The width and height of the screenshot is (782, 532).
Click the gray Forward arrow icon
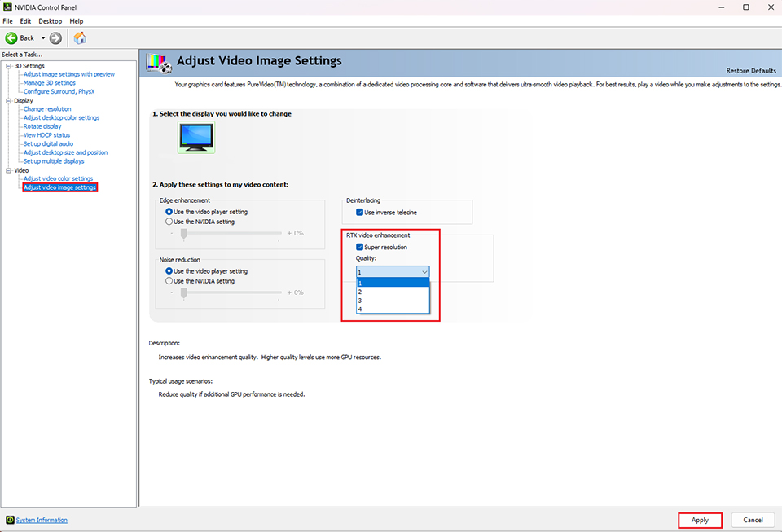(x=55, y=37)
